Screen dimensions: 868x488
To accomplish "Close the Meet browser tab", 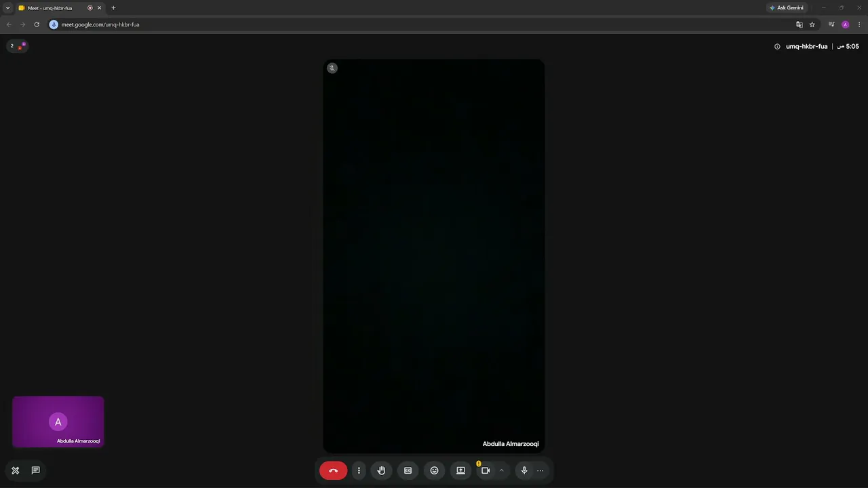I will (x=100, y=8).
